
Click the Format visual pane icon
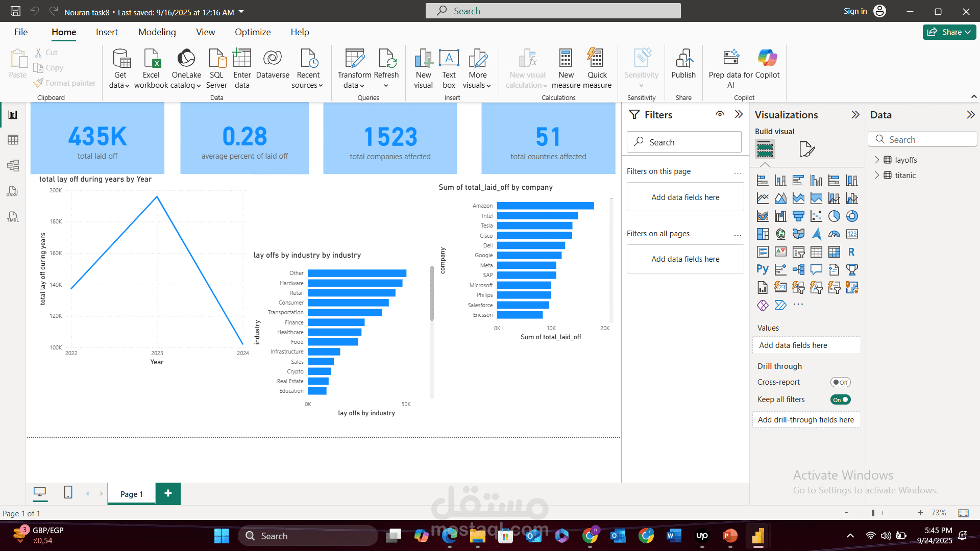click(806, 149)
